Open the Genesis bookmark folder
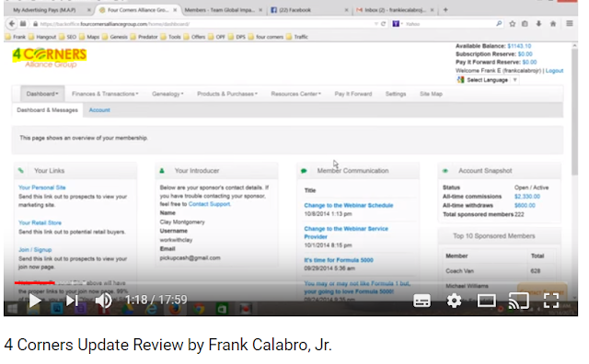The height and width of the screenshot is (364, 589). pyautogui.click(x=114, y=37)
